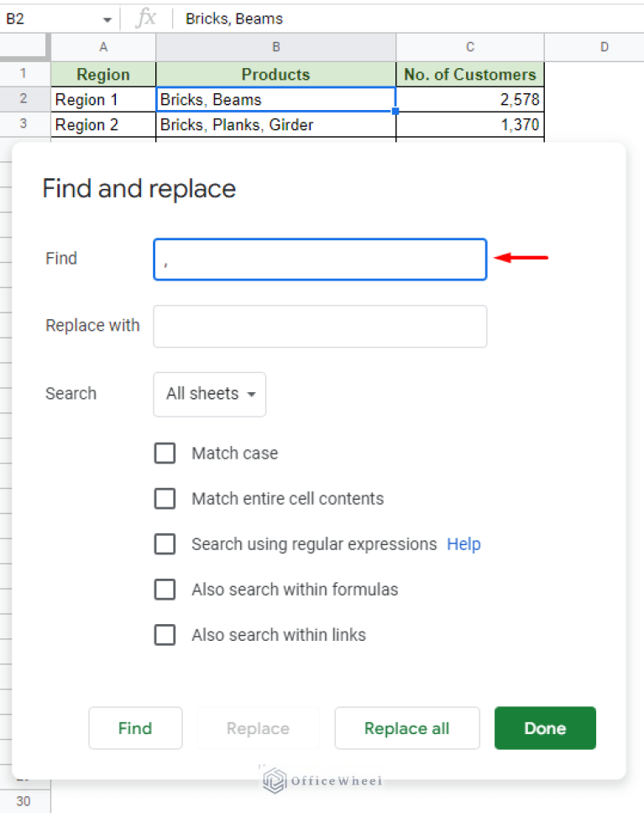Open the Name box dropdown arrow
The height and width of the screenshot is (813, 644).
(x=106, y=18)
